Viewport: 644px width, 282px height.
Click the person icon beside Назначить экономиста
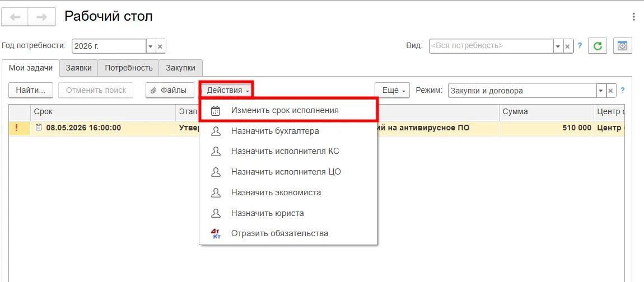pyautogui.click(x=216, y=192)
